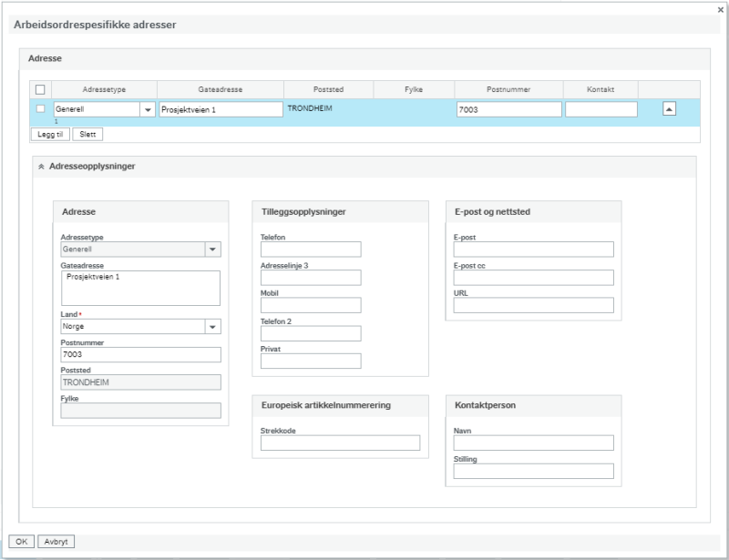729x560 pixels.
Task: Click the Privat input field
Action: [311, 361]
